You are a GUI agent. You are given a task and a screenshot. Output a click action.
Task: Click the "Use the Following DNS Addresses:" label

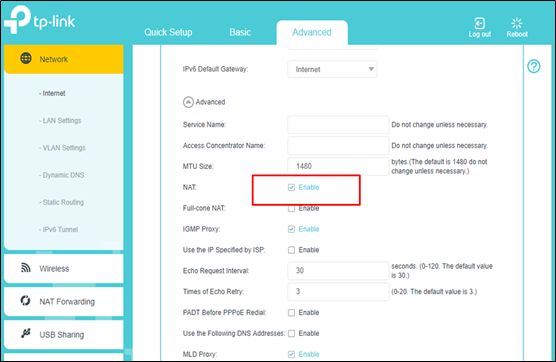(234, 334)
